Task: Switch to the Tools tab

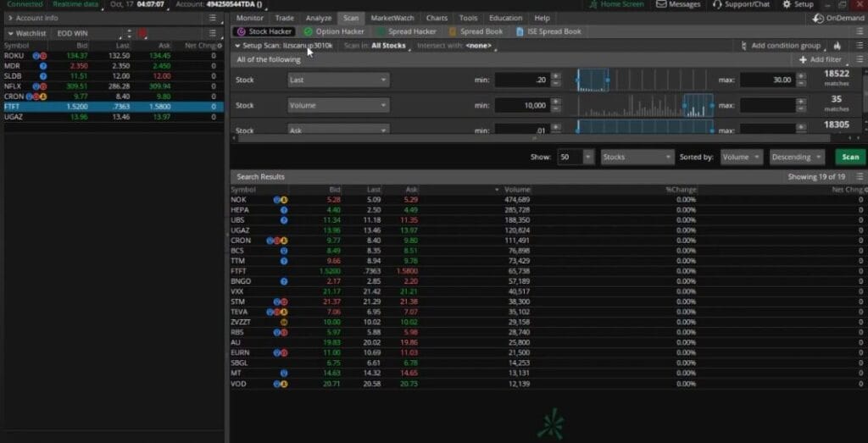Action: (468, 18)
